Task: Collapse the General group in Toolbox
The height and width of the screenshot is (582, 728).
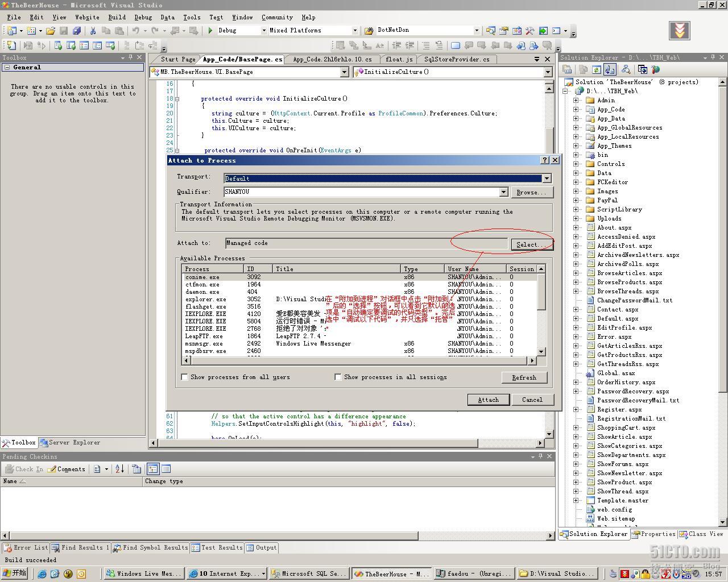Action: pyautogui.click(x=7, y=67)
